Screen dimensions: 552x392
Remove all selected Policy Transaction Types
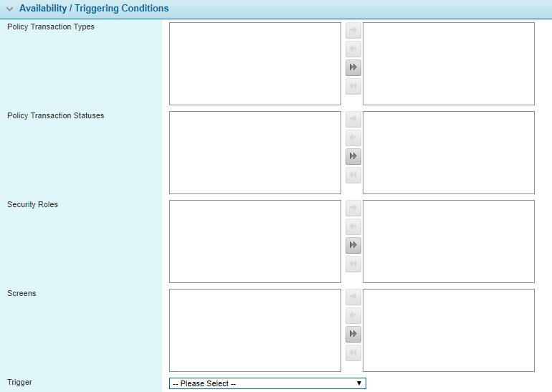pos(353,87)
